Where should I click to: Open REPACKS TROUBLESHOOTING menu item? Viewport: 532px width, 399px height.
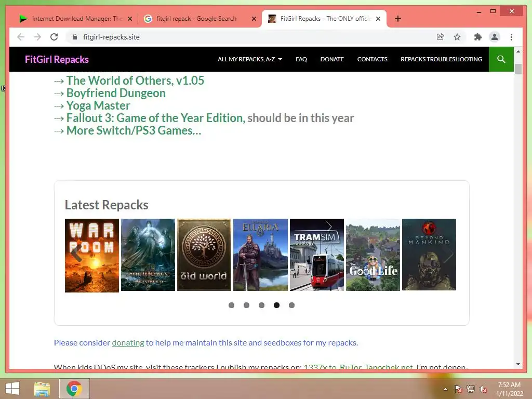(441, 59)
